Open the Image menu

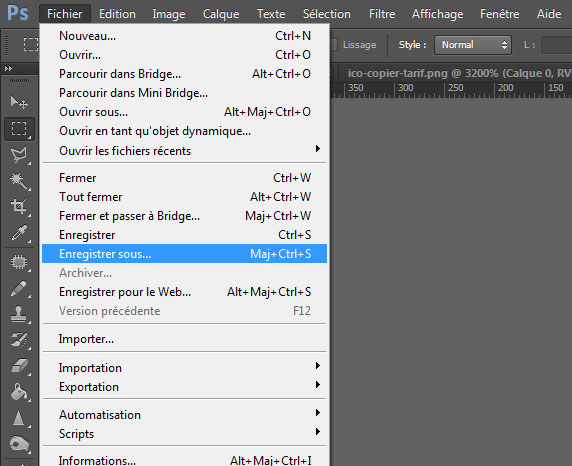(169, 14)
